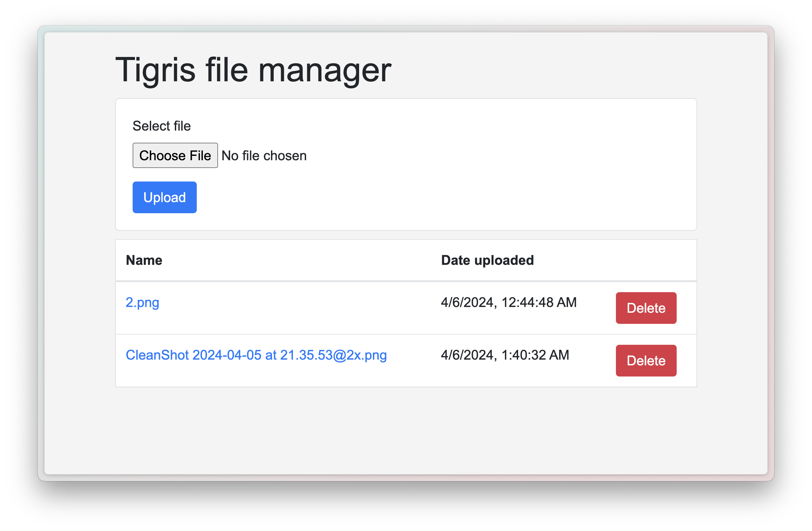
Task: Delete the 2.png file
Action: pyautogui.click(x=646, y=308)
